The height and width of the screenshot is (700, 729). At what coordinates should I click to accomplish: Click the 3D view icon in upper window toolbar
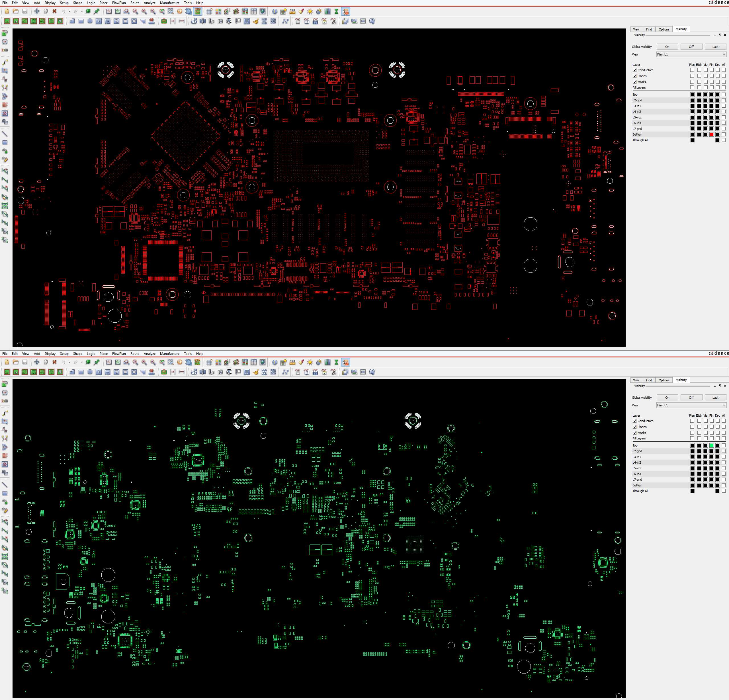188,11
